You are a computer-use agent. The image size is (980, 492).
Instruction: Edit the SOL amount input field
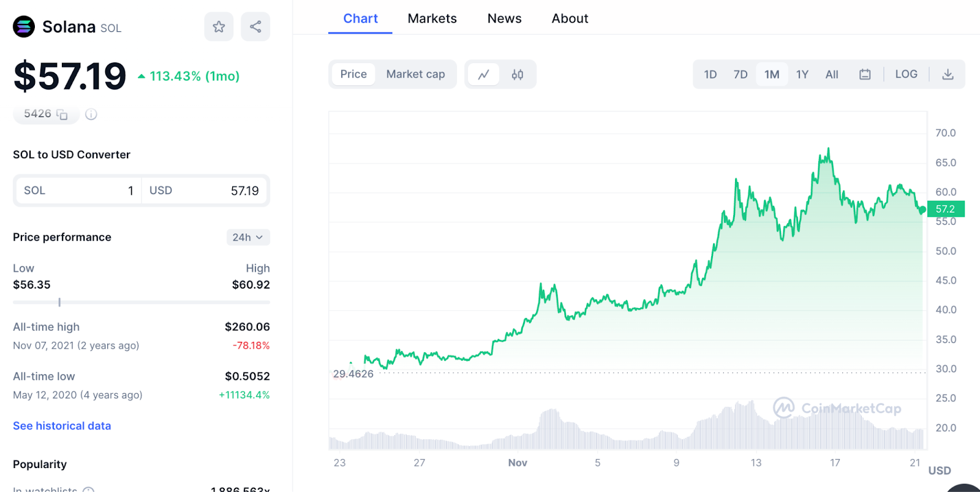(79, 191)
